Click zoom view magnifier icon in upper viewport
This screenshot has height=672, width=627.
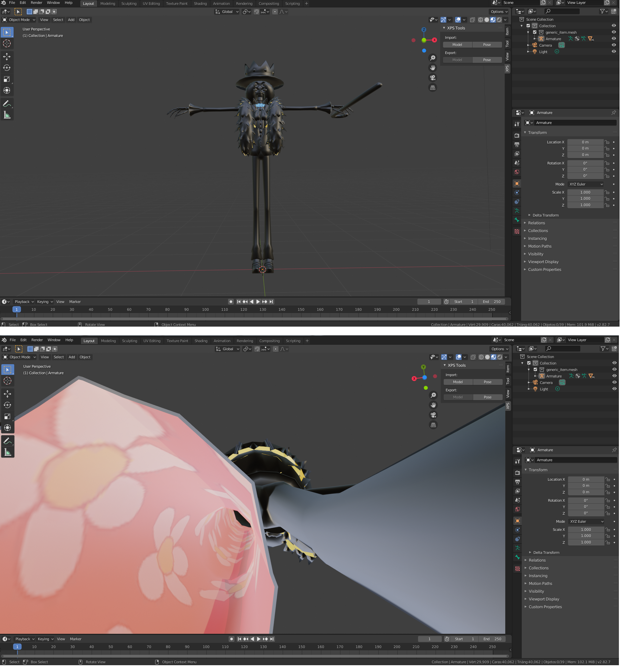[x=433, y=58]
